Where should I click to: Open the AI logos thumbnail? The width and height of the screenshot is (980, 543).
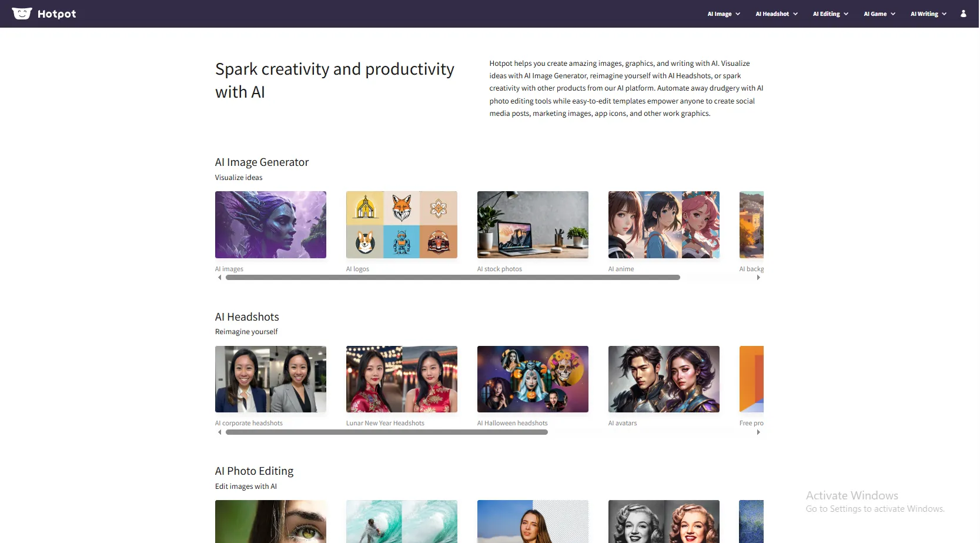[x=402, y=225]
